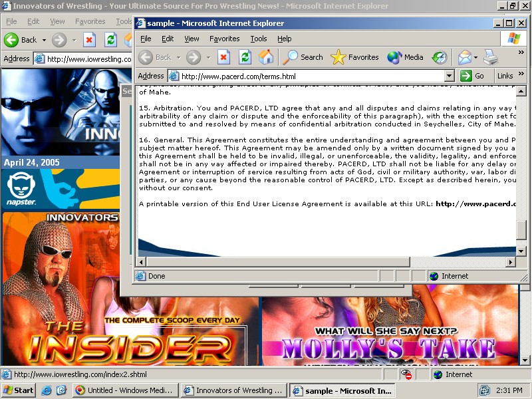Open Edit menu in sample window

click(168, 39)
